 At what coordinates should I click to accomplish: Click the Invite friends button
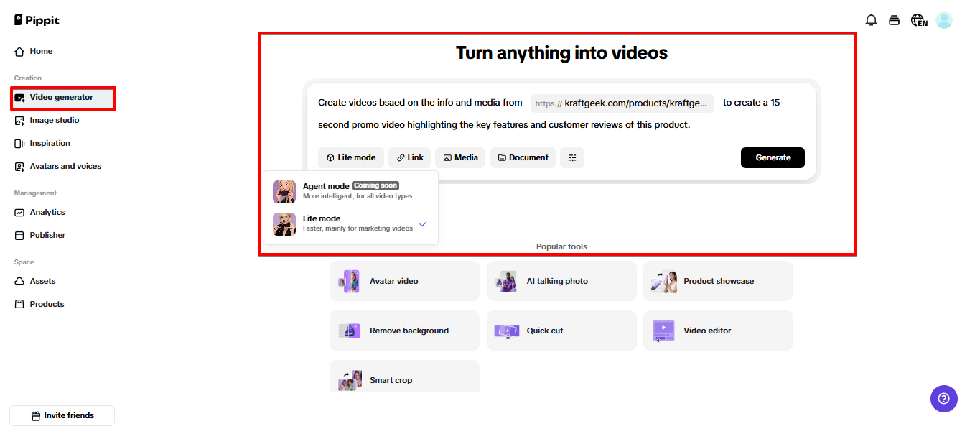tap(62, 415)
